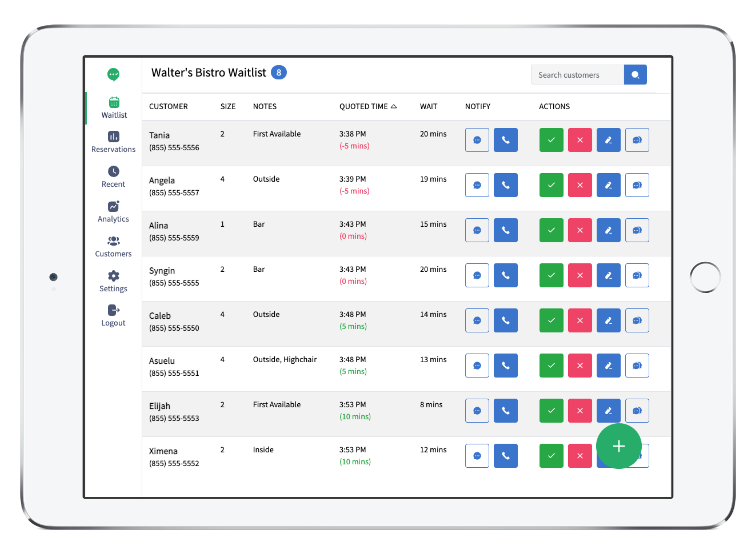Remove Syngin using the red X
The width and height of the screenshot is (756, 554).
coord(580,275)
